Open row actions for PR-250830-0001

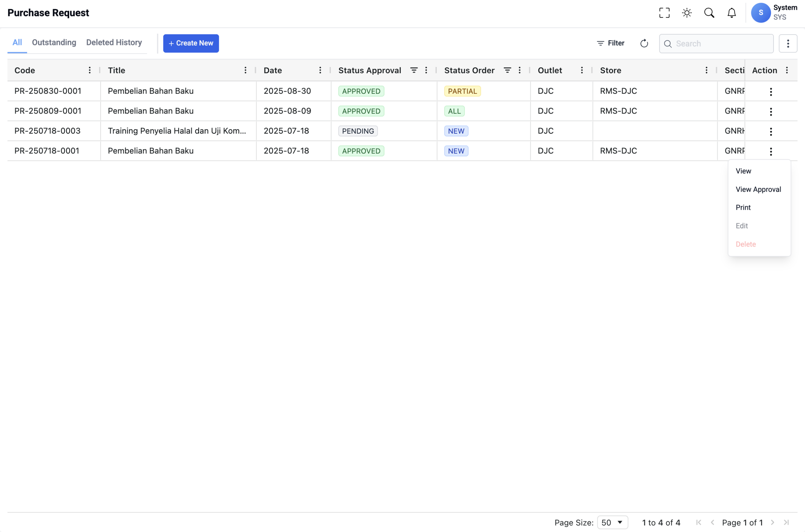(x=771, y=91)
